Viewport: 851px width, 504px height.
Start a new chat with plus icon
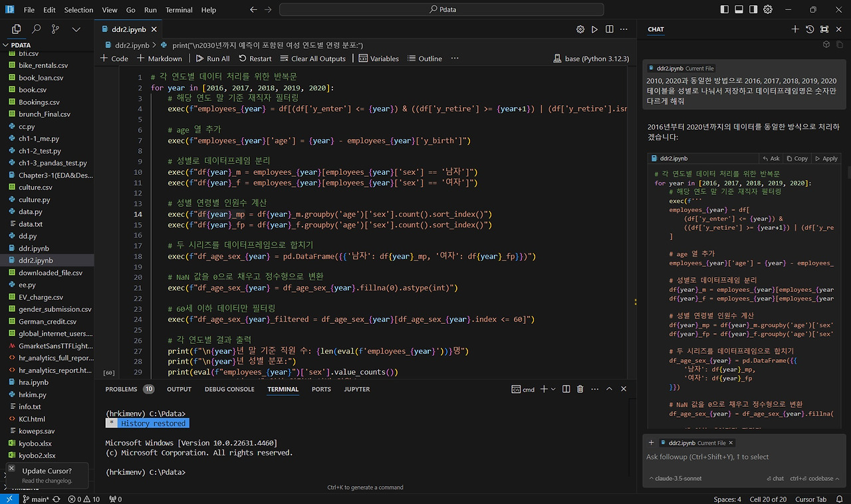795,29
